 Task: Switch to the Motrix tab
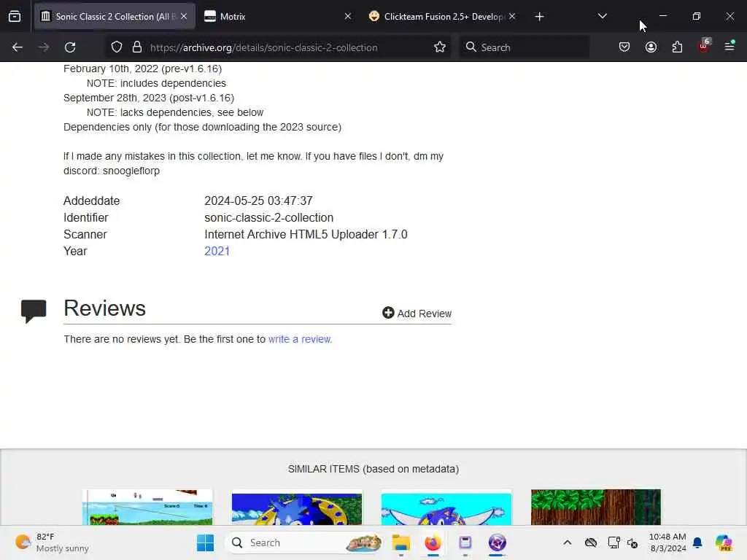pyautogui.click(x=278, y=17)
